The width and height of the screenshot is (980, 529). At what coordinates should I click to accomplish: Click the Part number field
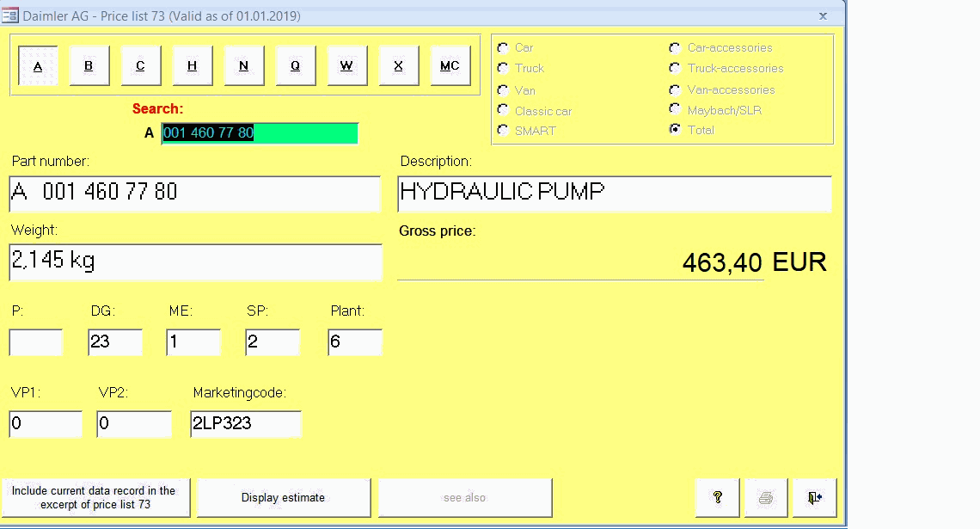point(195,194)
